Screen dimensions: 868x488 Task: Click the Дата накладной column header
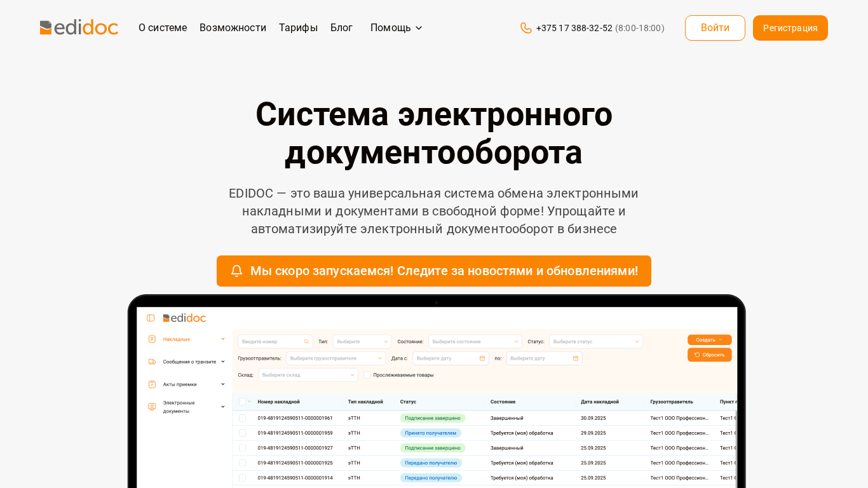pos(600,402)
